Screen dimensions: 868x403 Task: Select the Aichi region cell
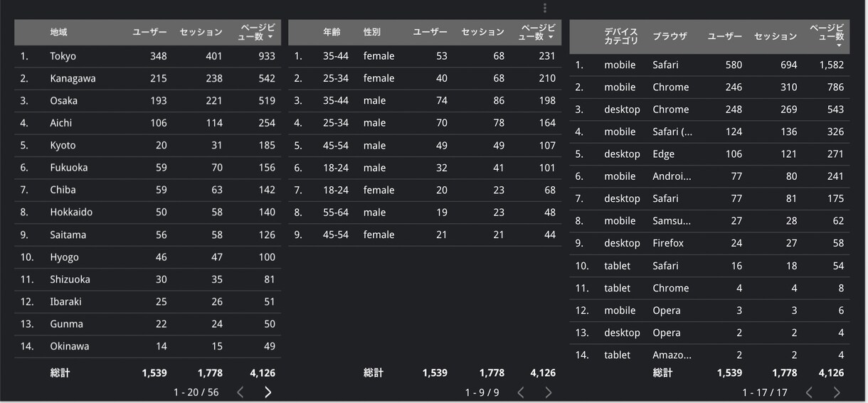point(61,123)
